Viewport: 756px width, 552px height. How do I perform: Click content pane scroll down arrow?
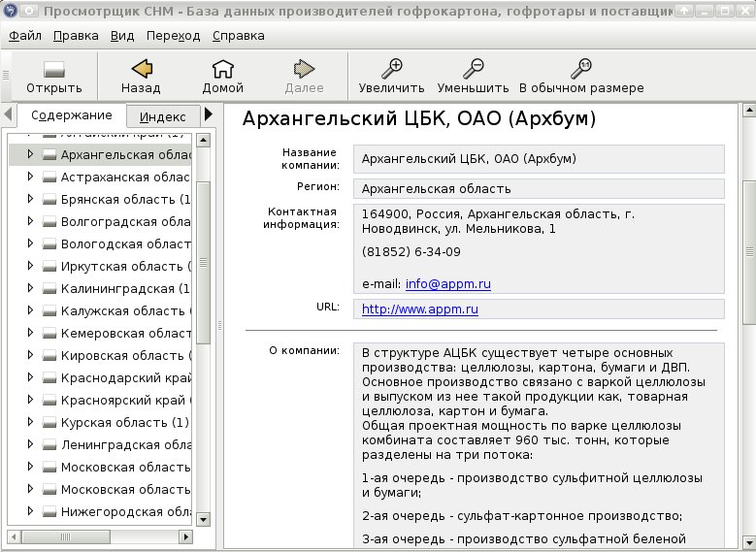click(749, 541)
